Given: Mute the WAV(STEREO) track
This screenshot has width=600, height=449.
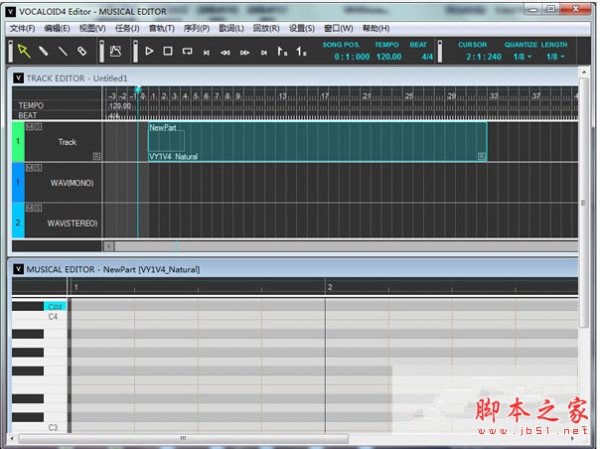Looking at the screenshot, I should (x=29, y=208).
